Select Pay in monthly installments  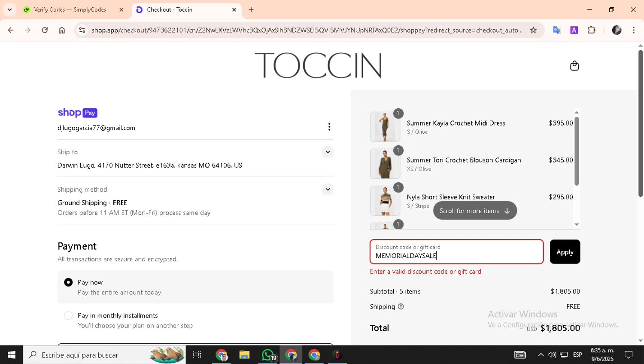point(68,315)
